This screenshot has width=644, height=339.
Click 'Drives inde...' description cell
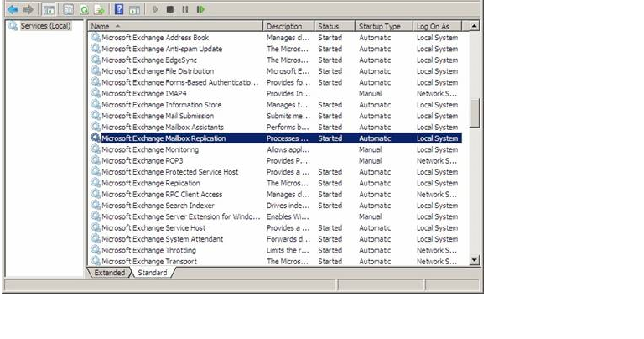point(288,206)
